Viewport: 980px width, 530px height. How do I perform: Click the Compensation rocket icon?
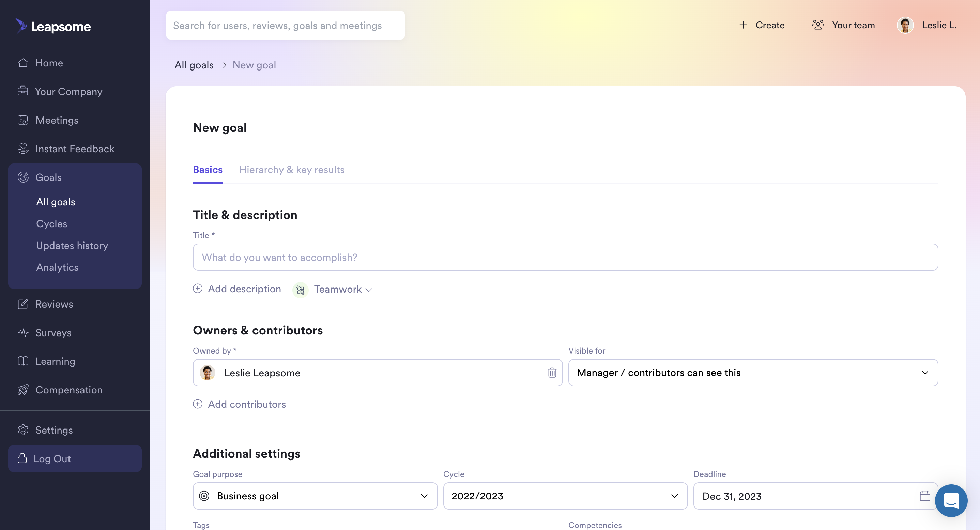pos(23,390)
